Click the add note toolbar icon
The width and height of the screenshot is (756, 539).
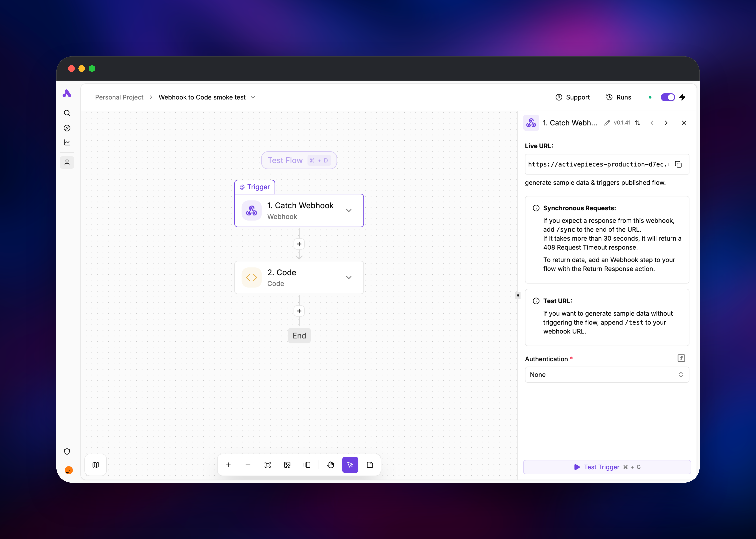[370, 465]
